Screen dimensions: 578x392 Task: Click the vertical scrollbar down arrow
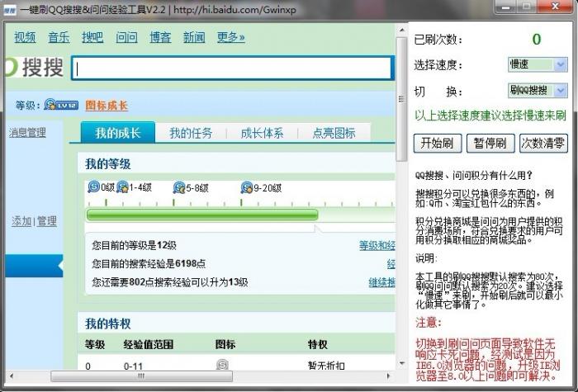coord(401,364)
